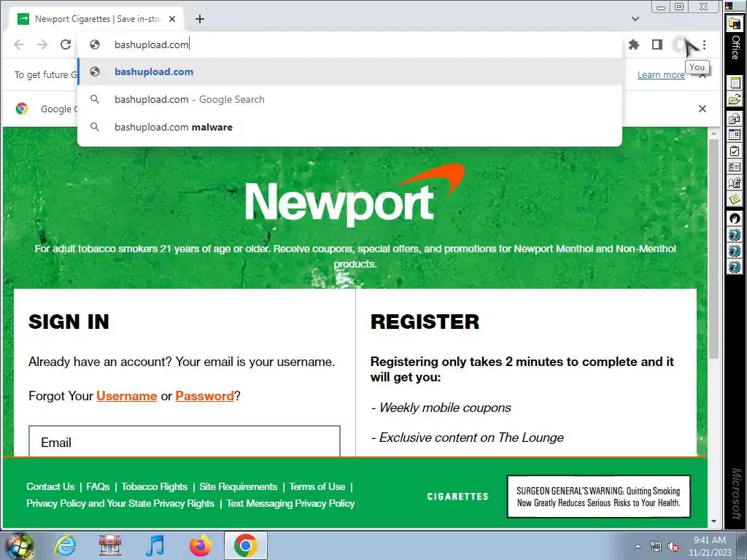Open the network tray icon

(x=656, y=546)
